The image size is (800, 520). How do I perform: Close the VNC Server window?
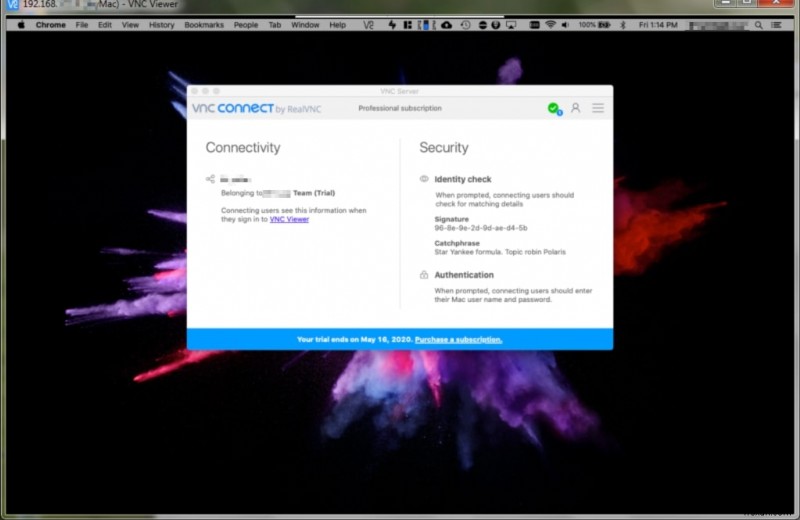pyautogui.click(x=194, y=91)
